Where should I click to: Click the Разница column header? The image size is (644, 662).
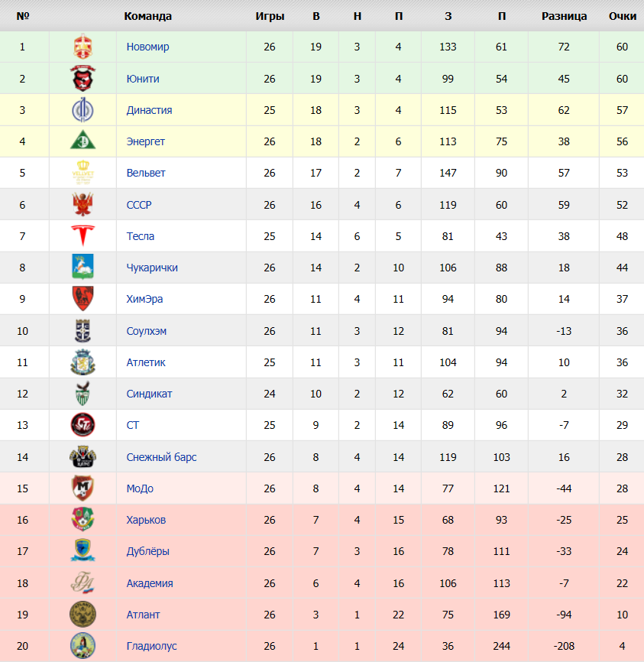(565, 16)
